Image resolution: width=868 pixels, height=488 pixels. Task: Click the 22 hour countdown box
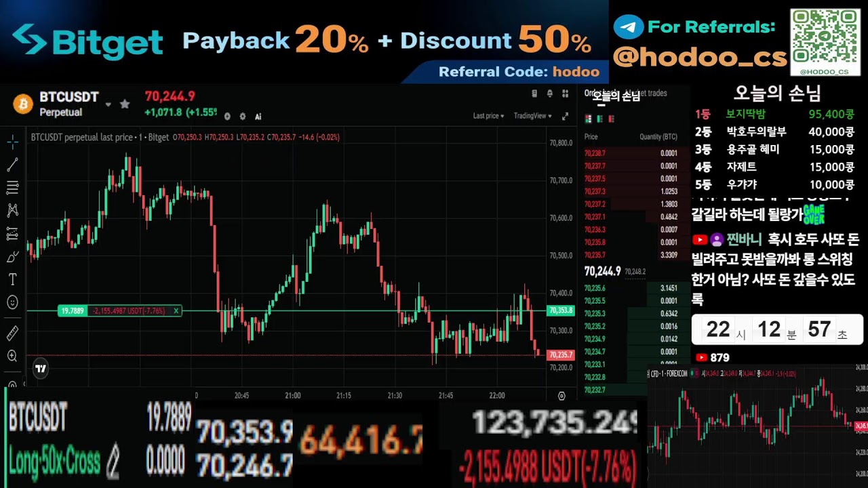[719, 330]
